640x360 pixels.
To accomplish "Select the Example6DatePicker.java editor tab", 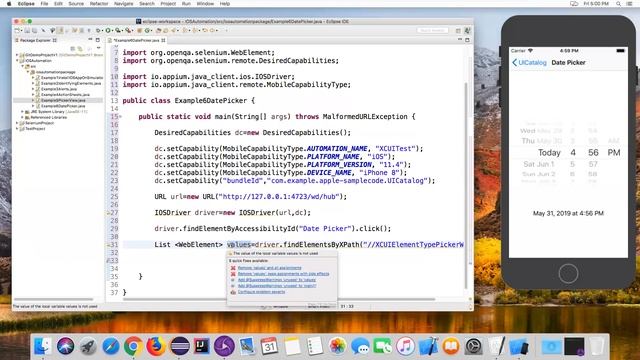I will (x=136, y=40).
